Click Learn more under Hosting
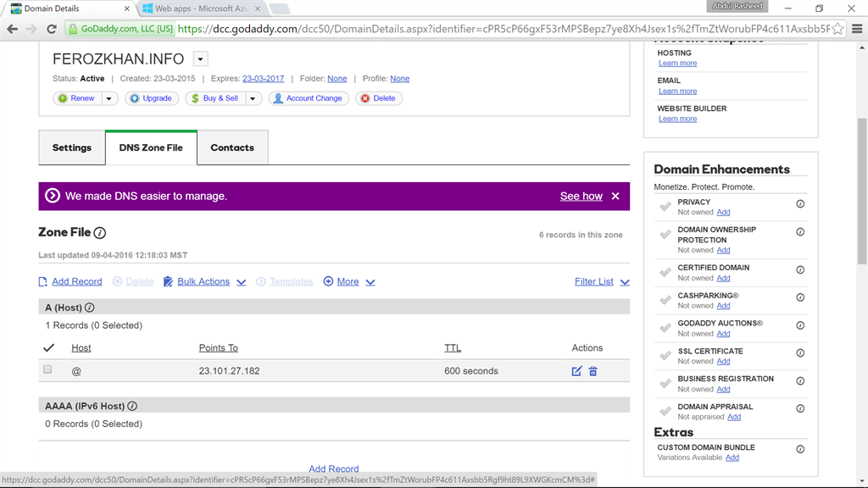868x488 pixels. (677, 63)
